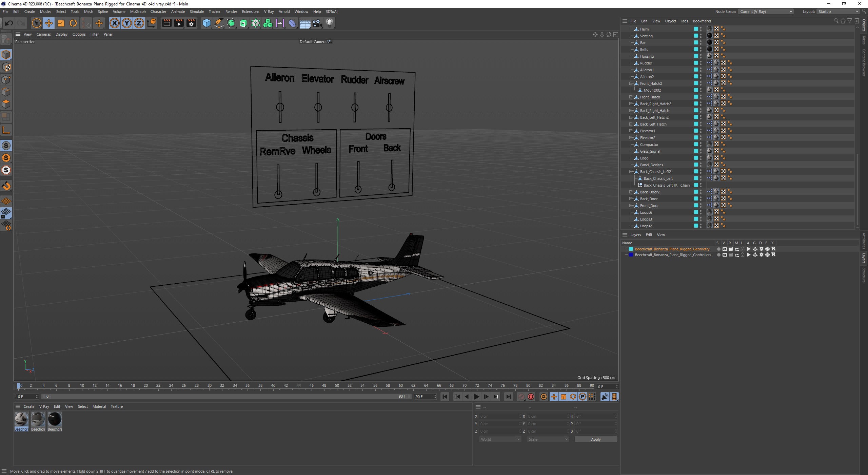Select the first Beechcraft material thumbnail
The width and height of the screenshot is (868, 475).
click(x=21, y=419)
